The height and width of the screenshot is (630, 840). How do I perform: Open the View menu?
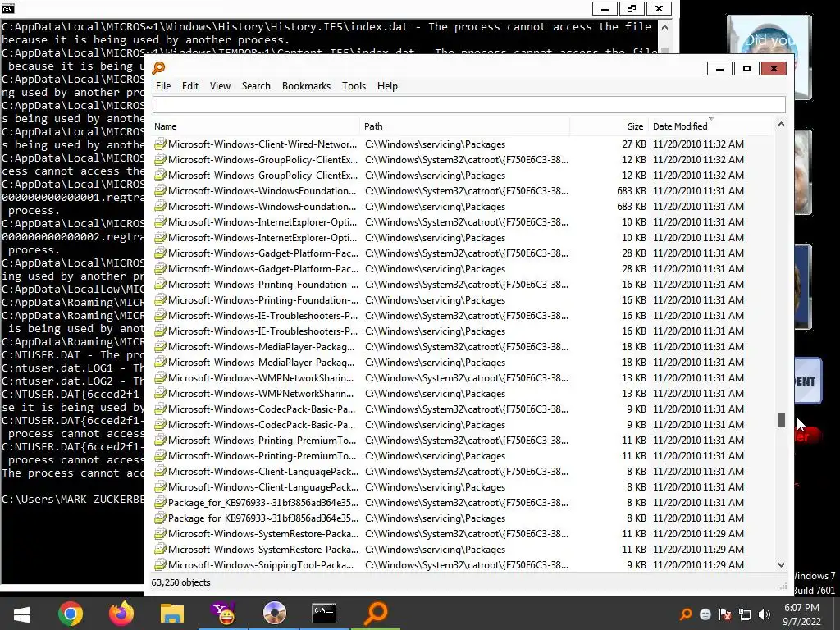220,85
